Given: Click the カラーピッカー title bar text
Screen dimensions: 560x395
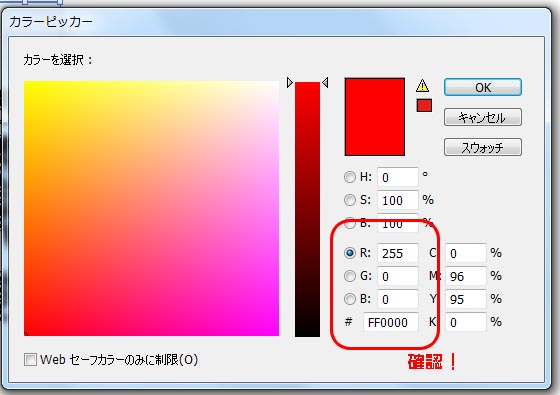Looking at the screenshot, I should coord(51,22).
